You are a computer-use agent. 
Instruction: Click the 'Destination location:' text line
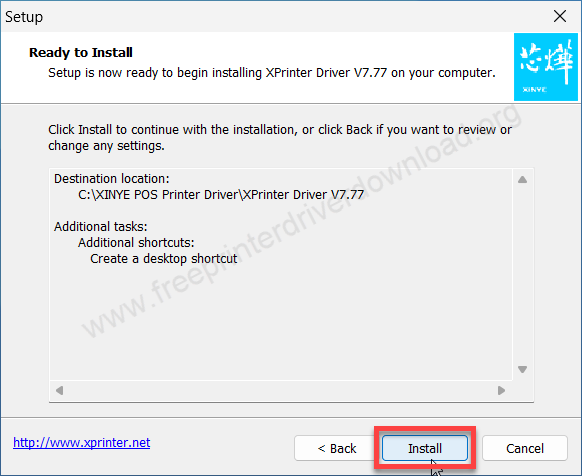point(112,179)
